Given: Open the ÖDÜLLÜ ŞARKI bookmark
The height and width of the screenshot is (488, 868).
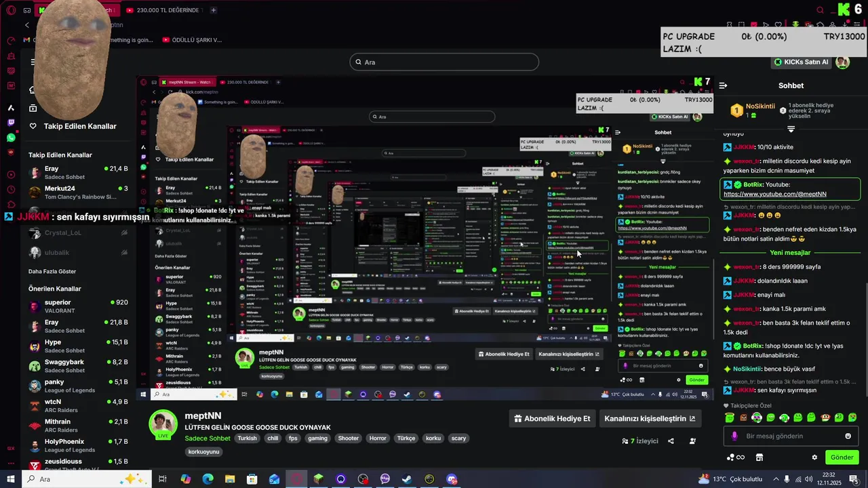Looking at the screenshot, I should point(193,40).
